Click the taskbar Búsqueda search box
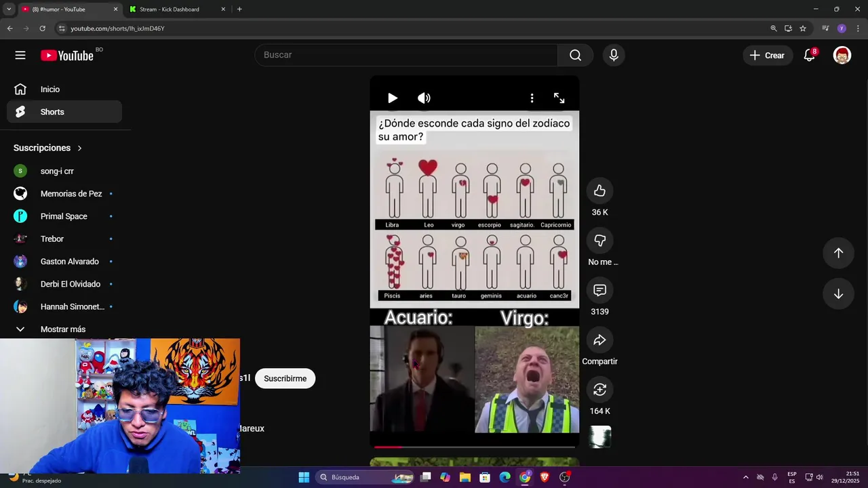868x488 pixels. click(x=366, y=477)
